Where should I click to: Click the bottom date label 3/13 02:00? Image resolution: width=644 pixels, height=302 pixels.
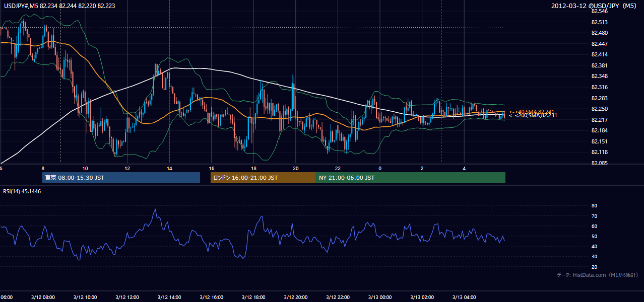click(x=422, y=297)
